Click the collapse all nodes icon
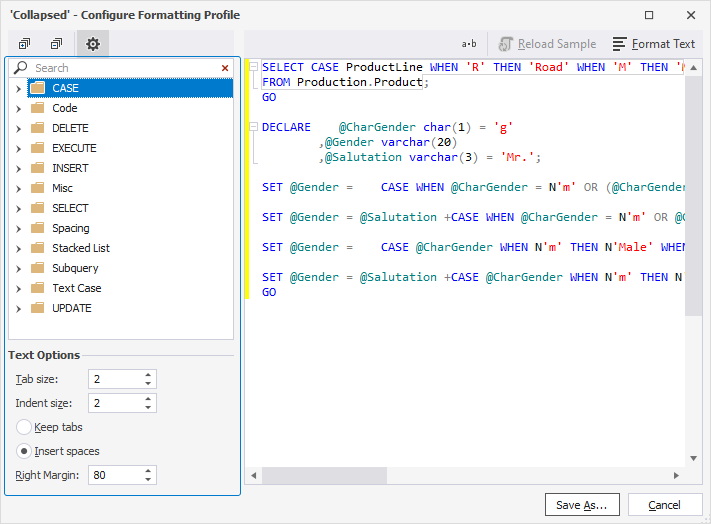Viewport: 711px width, 524px height. coord(56,44)
